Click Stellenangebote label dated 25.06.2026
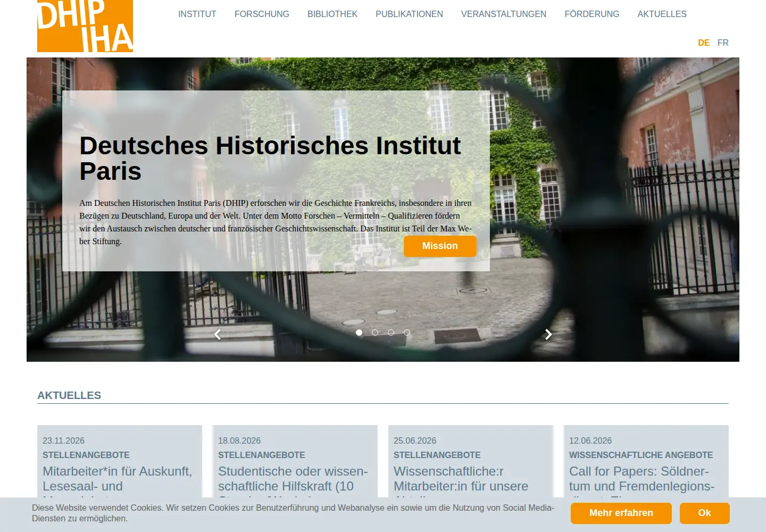Viewport: 766px width, 532px height. (437, 455)
